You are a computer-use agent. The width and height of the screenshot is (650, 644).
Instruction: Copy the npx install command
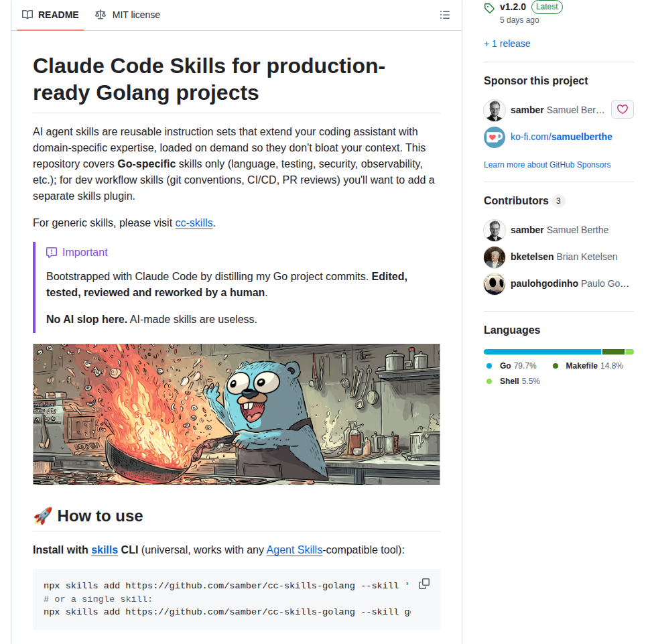coord(424,584)
